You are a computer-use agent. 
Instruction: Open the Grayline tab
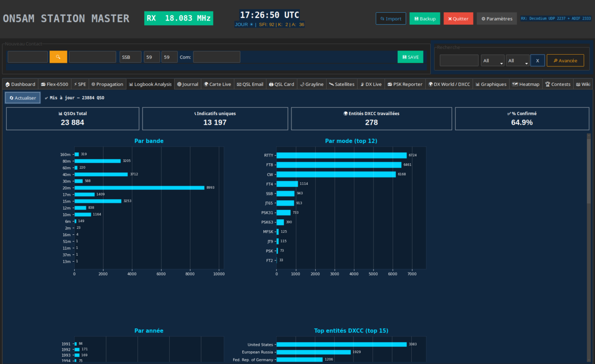312,84
